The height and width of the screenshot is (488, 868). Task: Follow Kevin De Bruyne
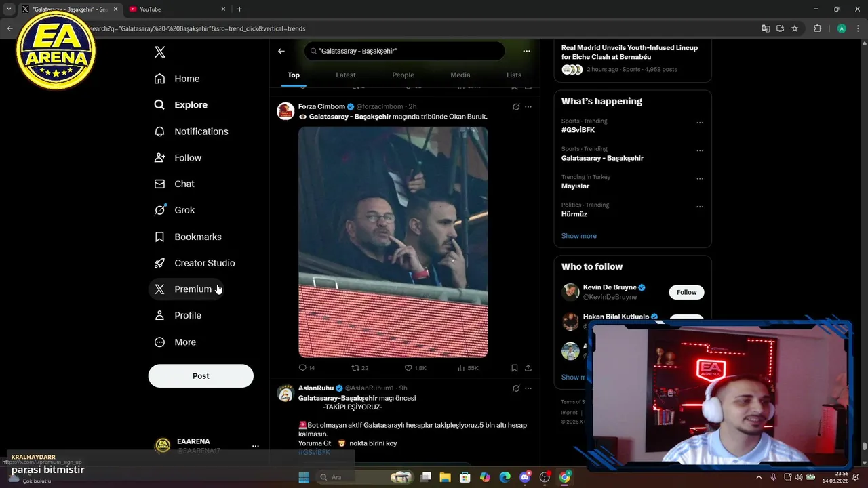pyautogui.click(x=686, y=292)
